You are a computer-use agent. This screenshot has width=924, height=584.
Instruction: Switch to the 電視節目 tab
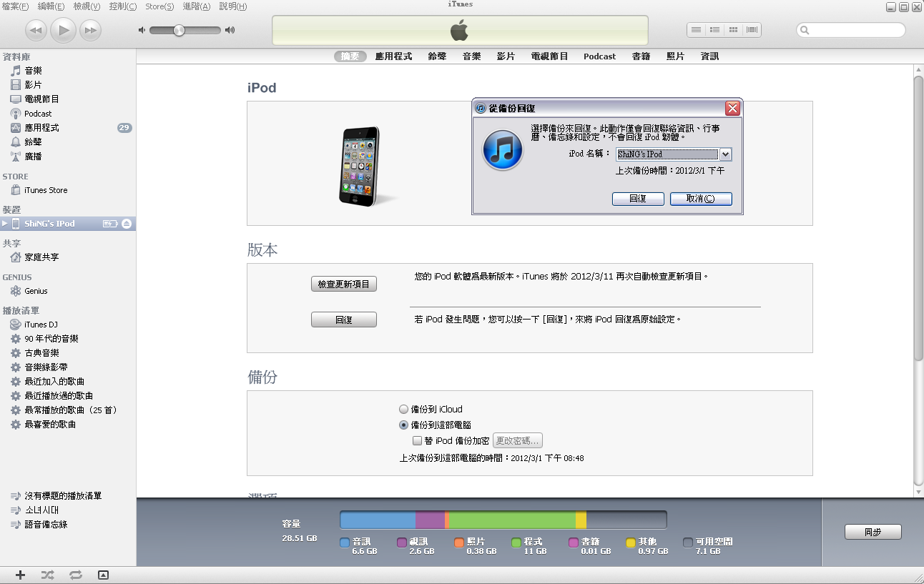pyautogui.click(x=549, y=56)
